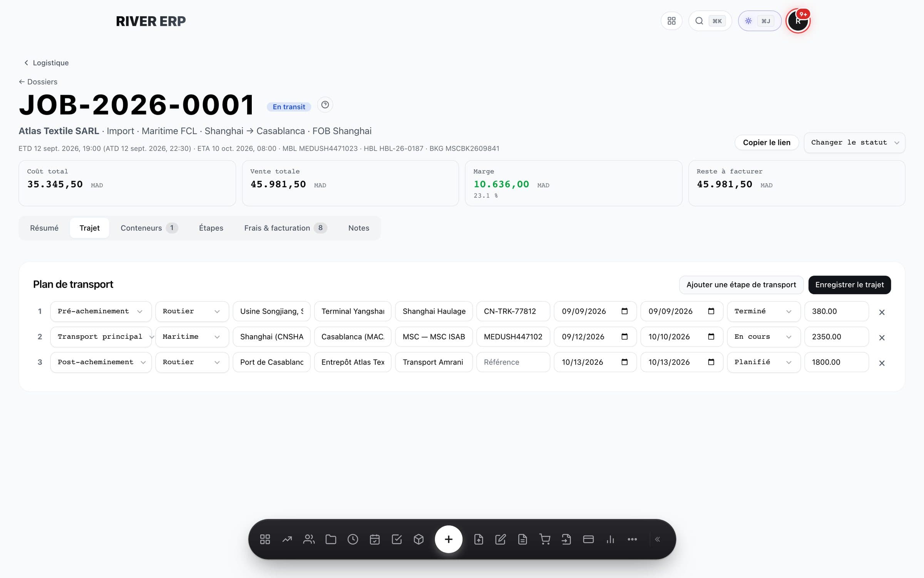
Task: Open the Planifié status dropdown
Action: click(x=764, y=362)
